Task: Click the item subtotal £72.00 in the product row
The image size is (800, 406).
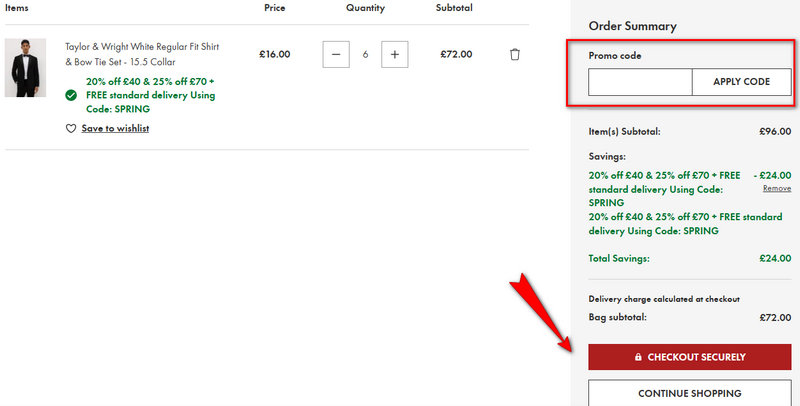Action: [x=455, y=54]
